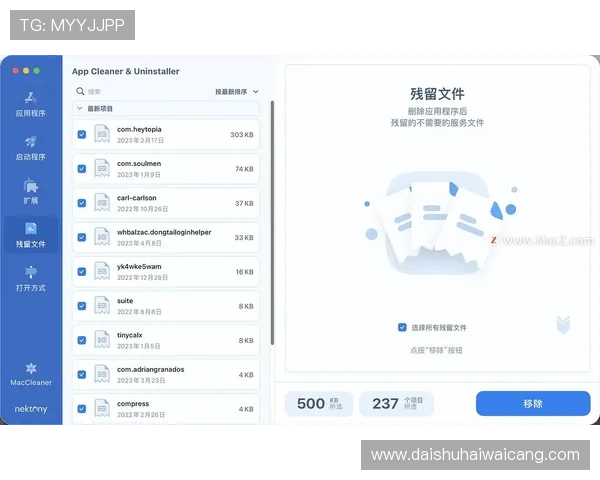This screenshot has width=600, height=480.
Task: Switch to the 应用程序 tab label
Action: coord(31,113)
